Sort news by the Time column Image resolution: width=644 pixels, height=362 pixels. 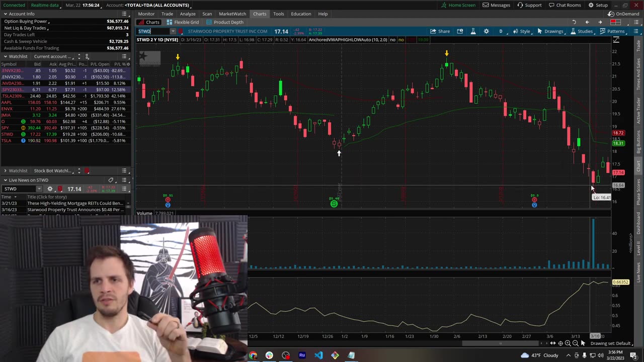tap(13, 197)
